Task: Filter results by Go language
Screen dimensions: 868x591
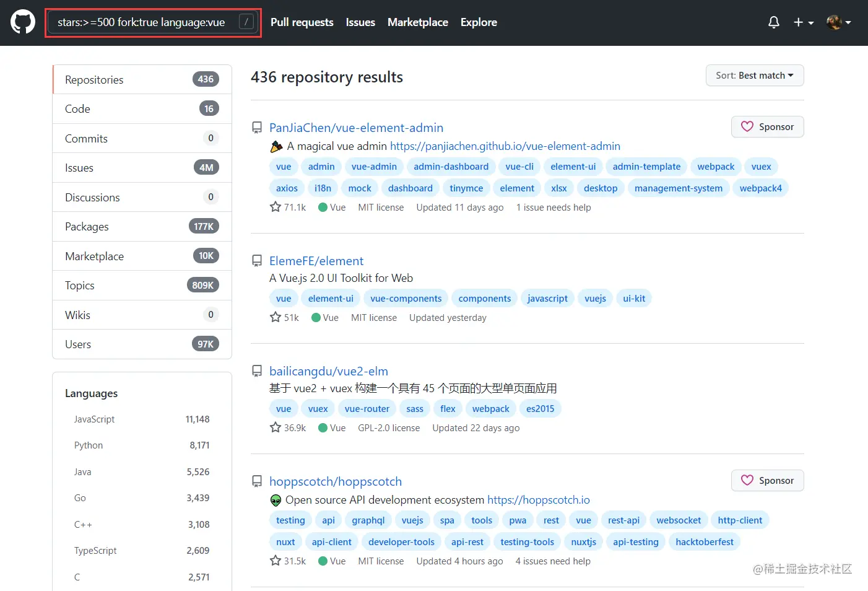Action: pos(142,498)
